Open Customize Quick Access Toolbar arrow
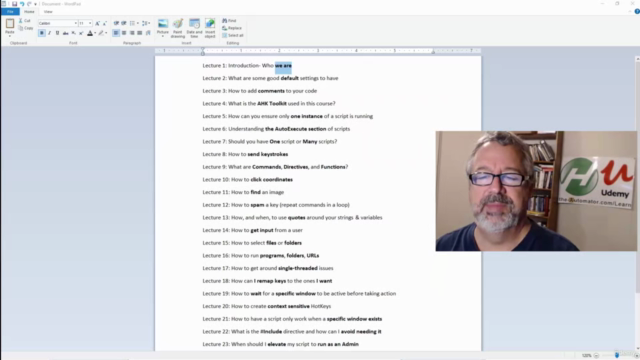Screen dimensions: 640x360 click(36, 4)
